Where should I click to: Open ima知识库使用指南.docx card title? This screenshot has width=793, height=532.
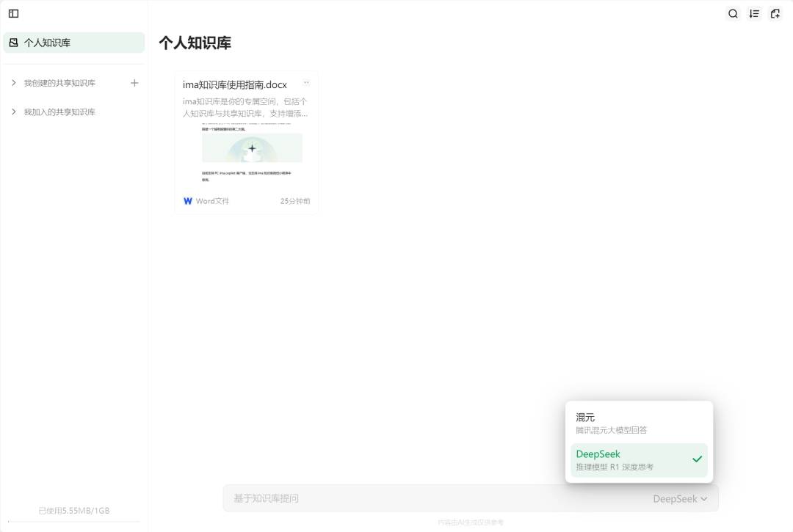[x=235, y=84]
